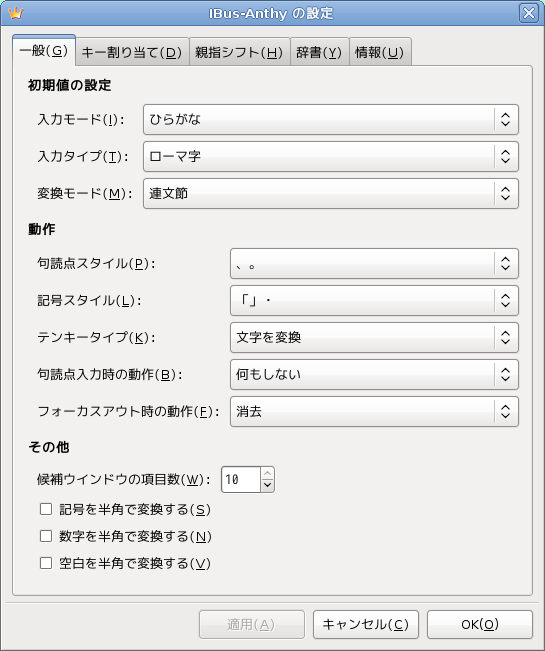Toggle 数字を半角で変換する checkbox

(46, 536)
